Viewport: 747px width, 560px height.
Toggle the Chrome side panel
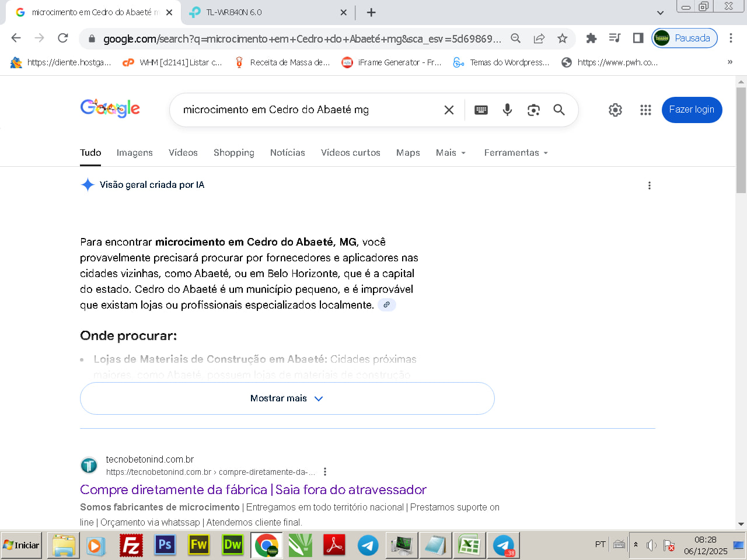[638, 38]
